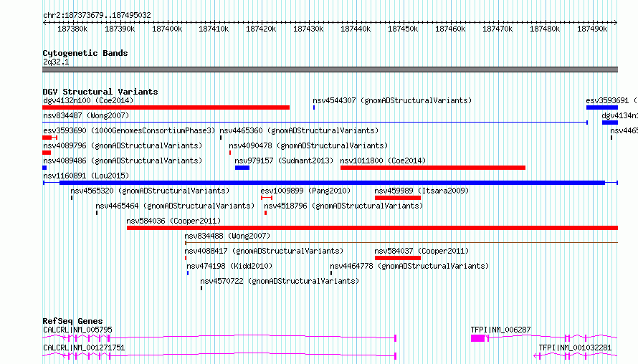Click nsv4090478 gnomAD variant label
638x364 pixels.
click(308, 145)
